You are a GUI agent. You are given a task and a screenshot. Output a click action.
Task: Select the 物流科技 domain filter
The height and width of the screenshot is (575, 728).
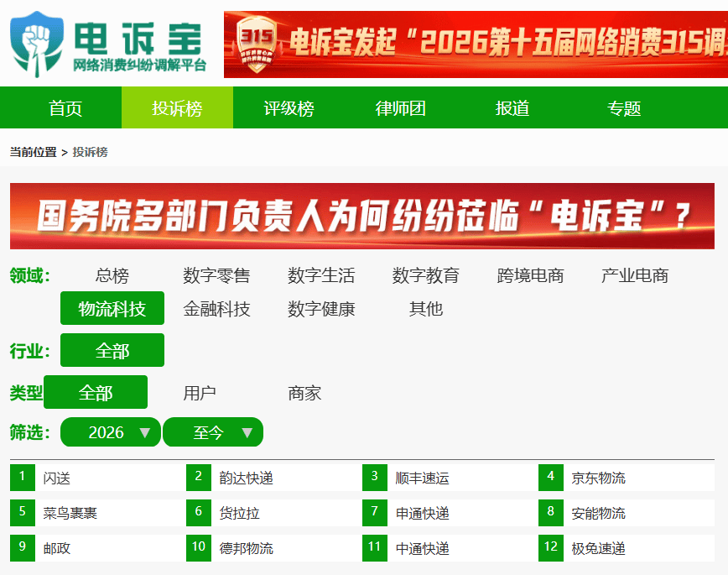click(x=112, y=308)
